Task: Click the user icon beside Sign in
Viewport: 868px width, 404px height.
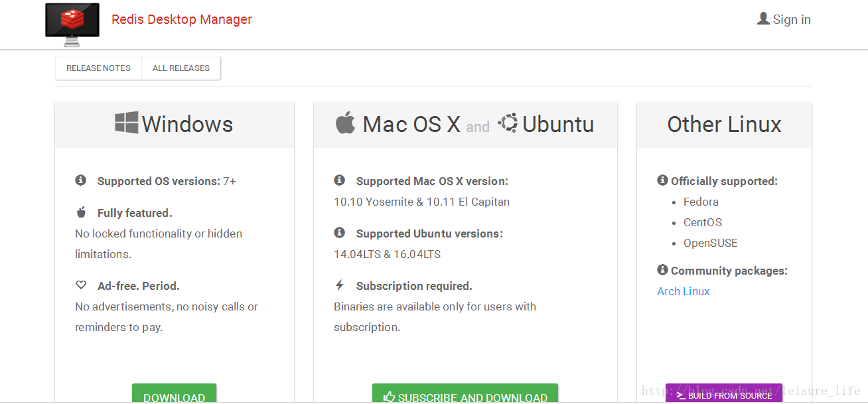Action: coord(763,19)
